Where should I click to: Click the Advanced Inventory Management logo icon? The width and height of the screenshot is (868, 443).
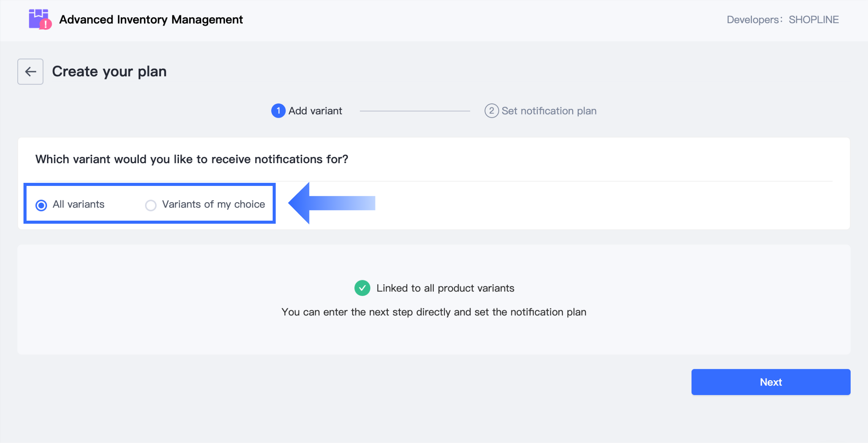click(40, 19)
